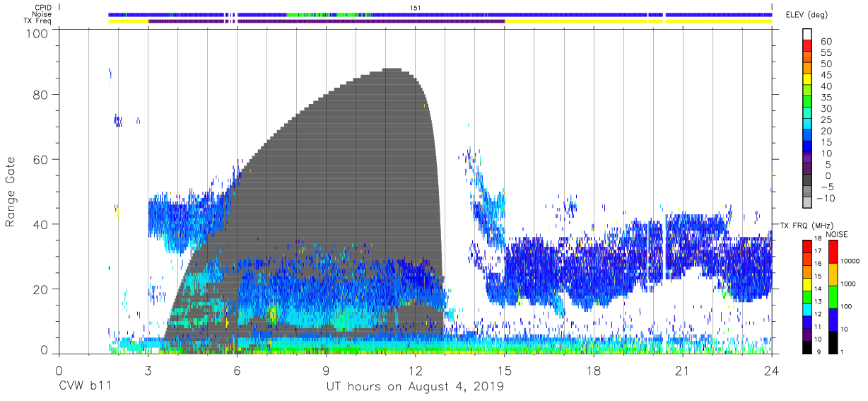
Task: Click the '60' elevation scale label
Action: point(827,42)
